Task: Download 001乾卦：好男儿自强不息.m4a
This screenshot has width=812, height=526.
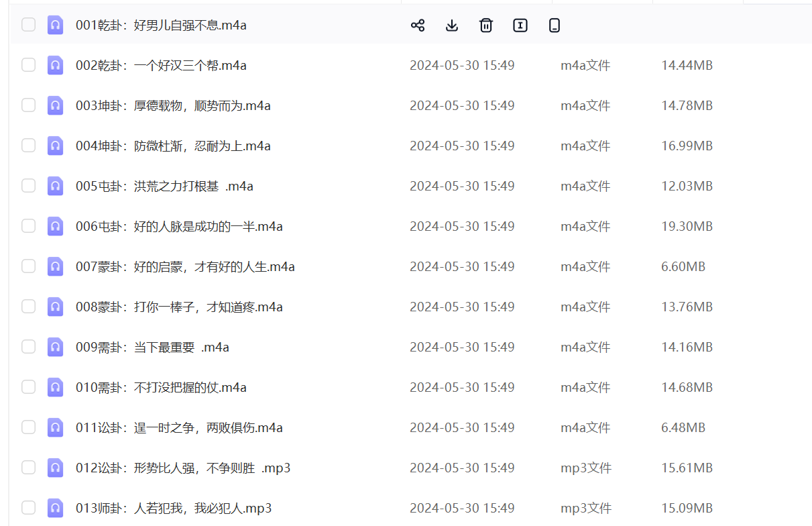Action: tap(451, 25)
